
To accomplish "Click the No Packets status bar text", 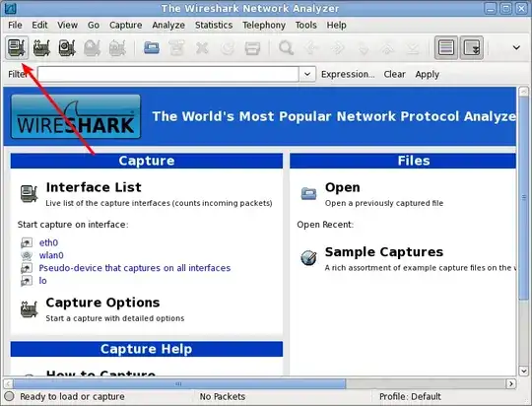I will [223, 396].
